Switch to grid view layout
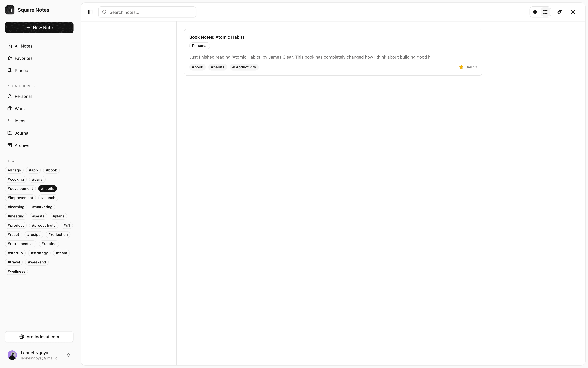The image size is (588, 368). coord(535,12)
